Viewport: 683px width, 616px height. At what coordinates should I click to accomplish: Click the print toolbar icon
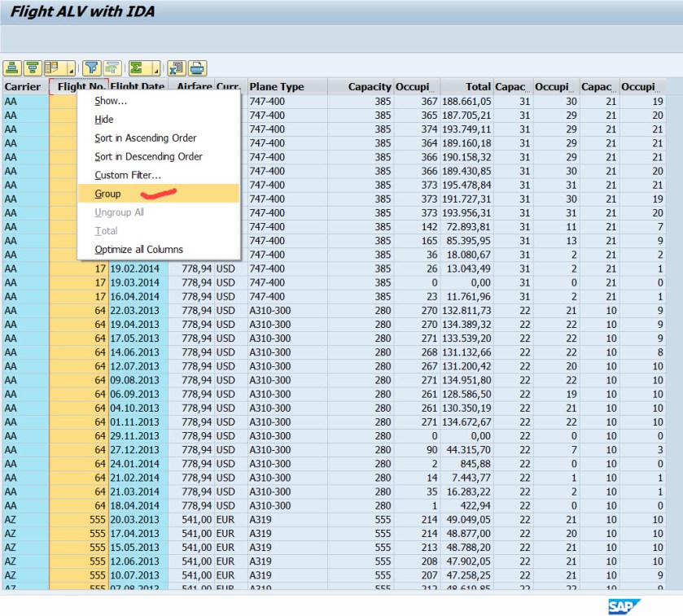tap(197, 68)
